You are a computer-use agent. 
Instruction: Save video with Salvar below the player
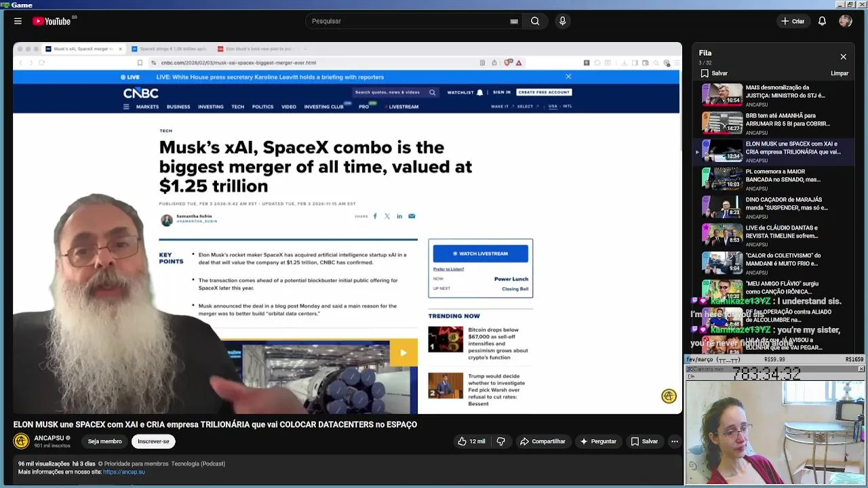tap(644, 441)
